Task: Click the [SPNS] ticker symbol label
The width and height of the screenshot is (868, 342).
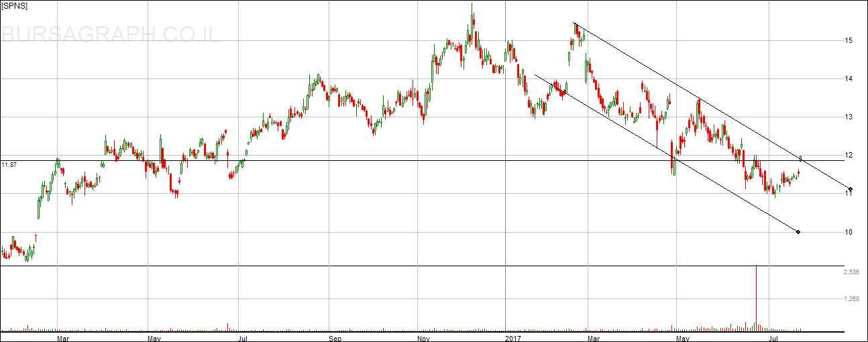Action: point(14,5)
